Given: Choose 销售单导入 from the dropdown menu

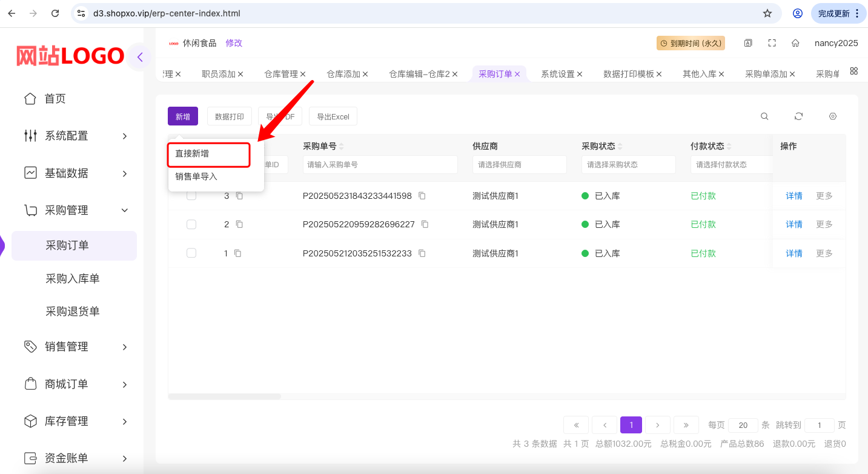Looking at the screenshot, I should point(196,176).
